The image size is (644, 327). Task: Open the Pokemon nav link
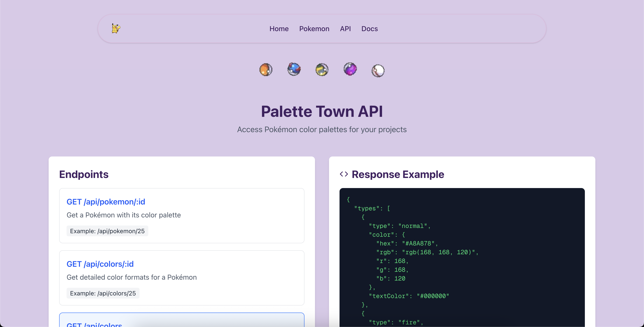pos(314,29)
